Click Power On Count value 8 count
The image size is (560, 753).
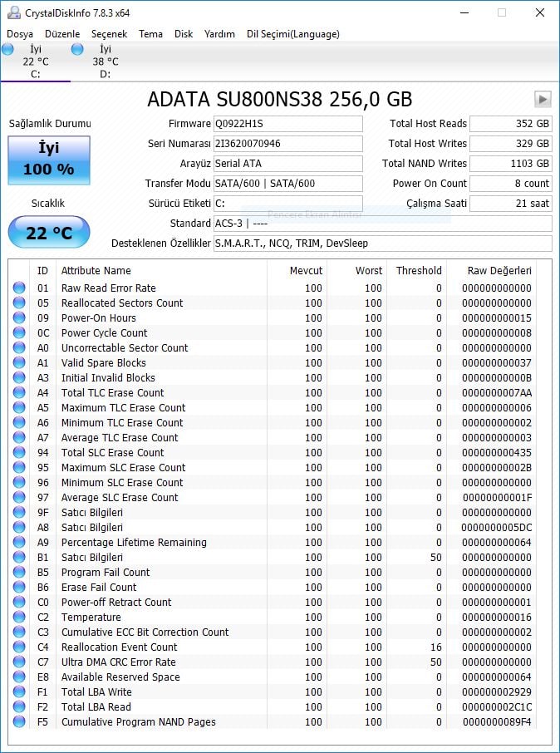click(x=511, y=184)
